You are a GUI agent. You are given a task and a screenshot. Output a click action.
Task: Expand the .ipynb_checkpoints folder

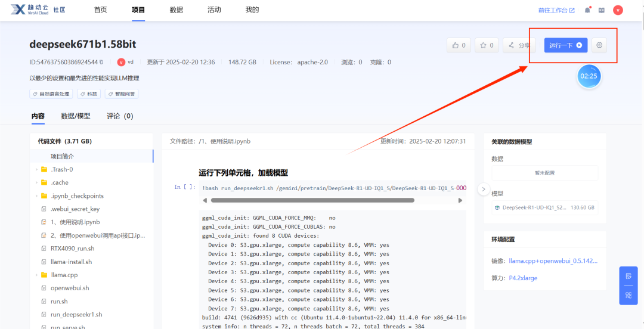pos(36,196)
